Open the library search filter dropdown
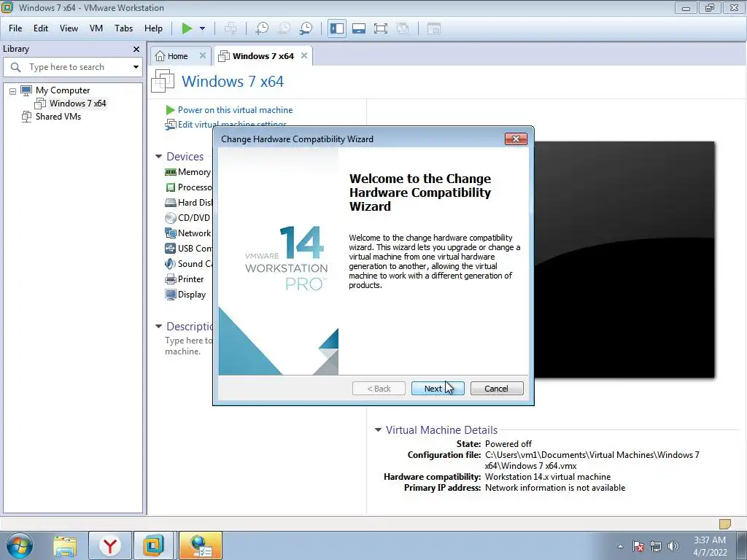 click(x=136, y=67)
